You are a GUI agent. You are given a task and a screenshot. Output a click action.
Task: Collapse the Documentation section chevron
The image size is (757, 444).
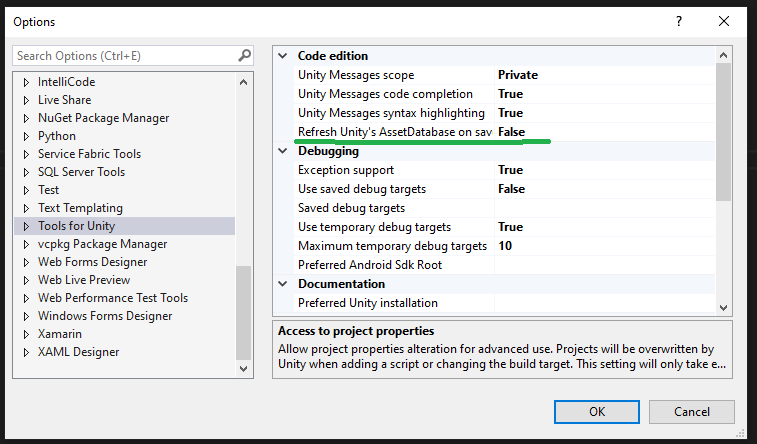coord(284,284)
